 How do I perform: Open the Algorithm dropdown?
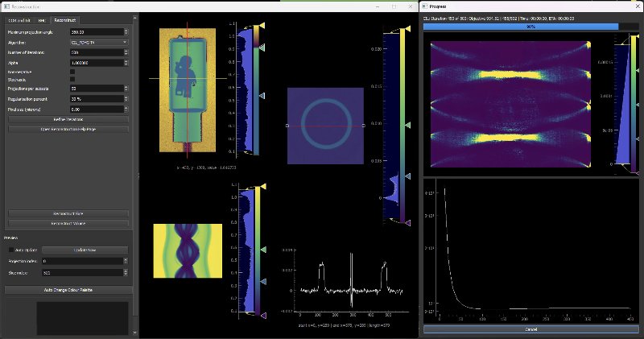coord(99,43)
